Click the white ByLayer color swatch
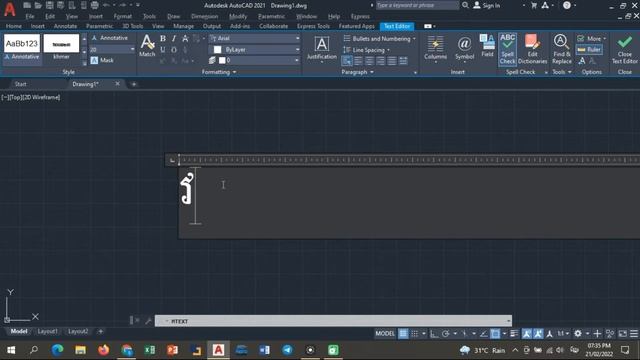The height and width of the screenshot is (360, 640). [x=218, y=49]
